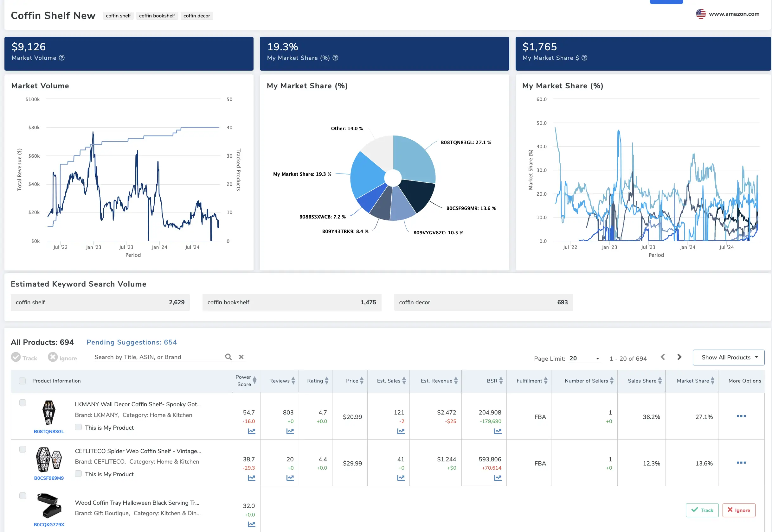The width and height of the screenshot is (772, 532).
Task: Sort table by Market Share column
Action: (x=713, y=381)
